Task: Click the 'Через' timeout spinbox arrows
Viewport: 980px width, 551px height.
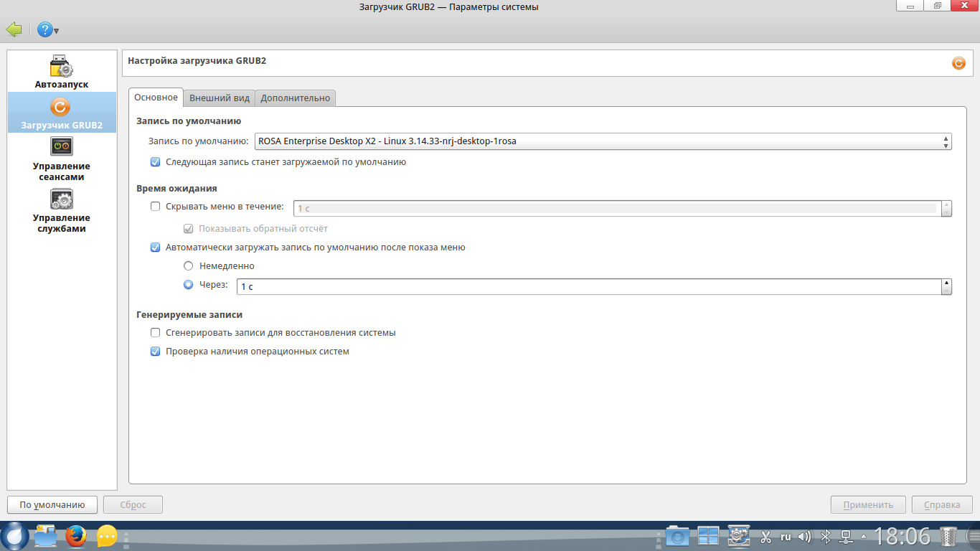Action: [947, 286]
